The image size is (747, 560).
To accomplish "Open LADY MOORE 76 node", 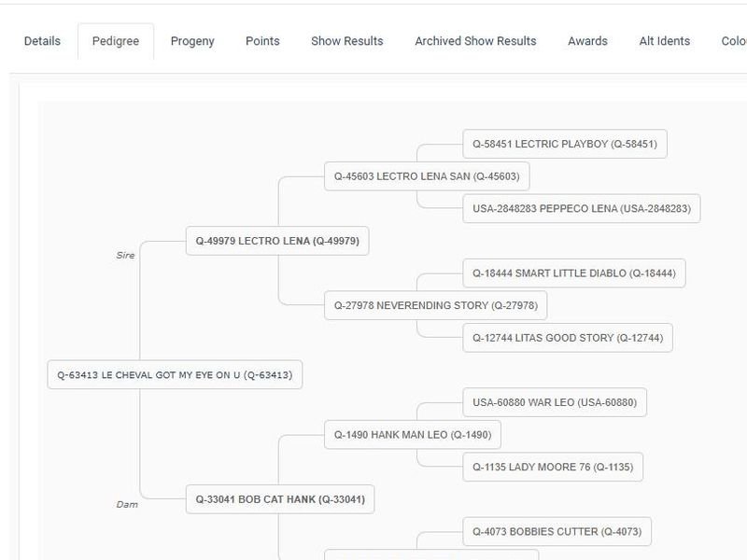I will click(x=552, y=468).
